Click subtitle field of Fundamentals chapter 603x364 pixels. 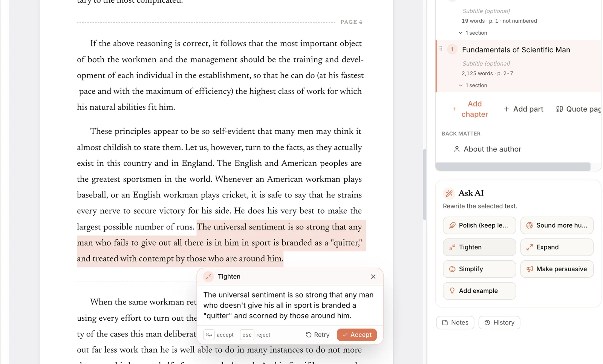click(486, 64)
